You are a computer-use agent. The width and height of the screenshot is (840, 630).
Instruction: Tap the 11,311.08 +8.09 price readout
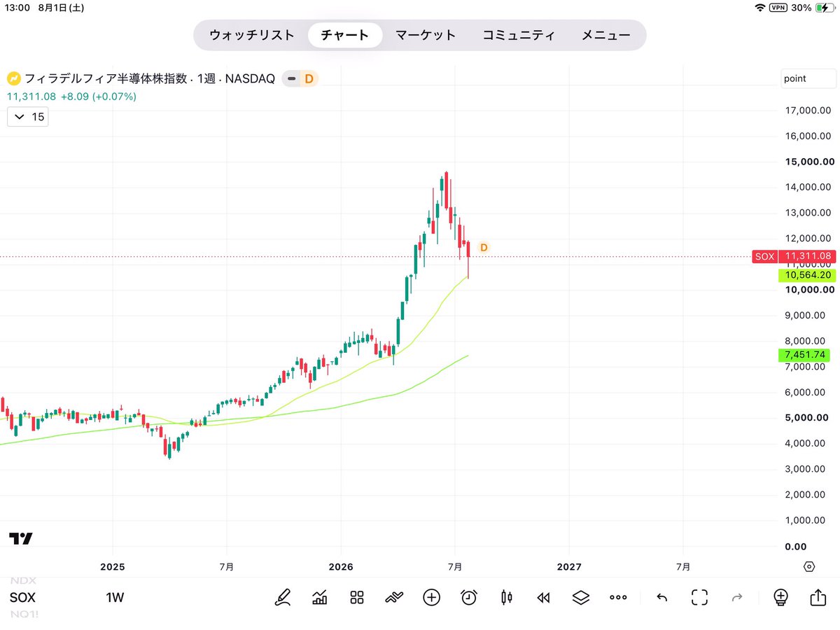coord(71,97)
